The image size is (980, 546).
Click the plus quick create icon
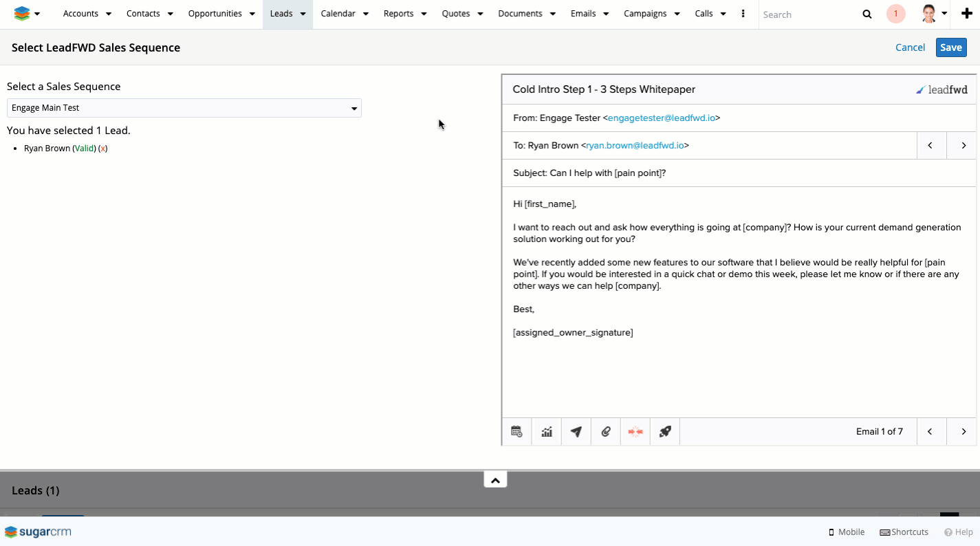point(967,14)
